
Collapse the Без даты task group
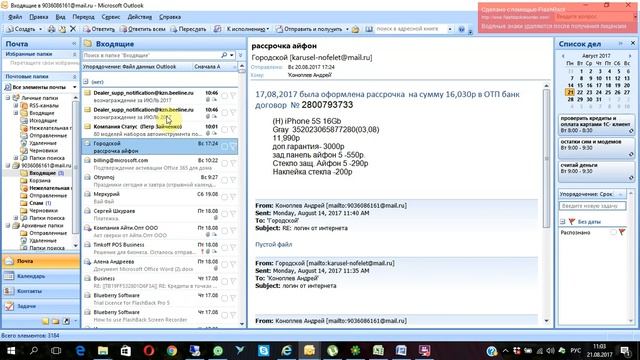(x=562, y=222)
